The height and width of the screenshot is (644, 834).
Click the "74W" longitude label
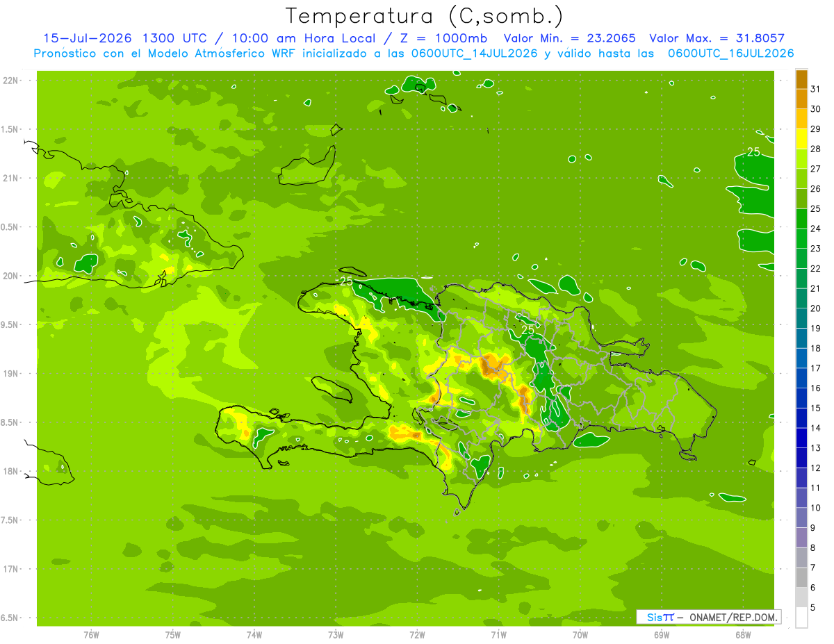[x=254, y=635]
